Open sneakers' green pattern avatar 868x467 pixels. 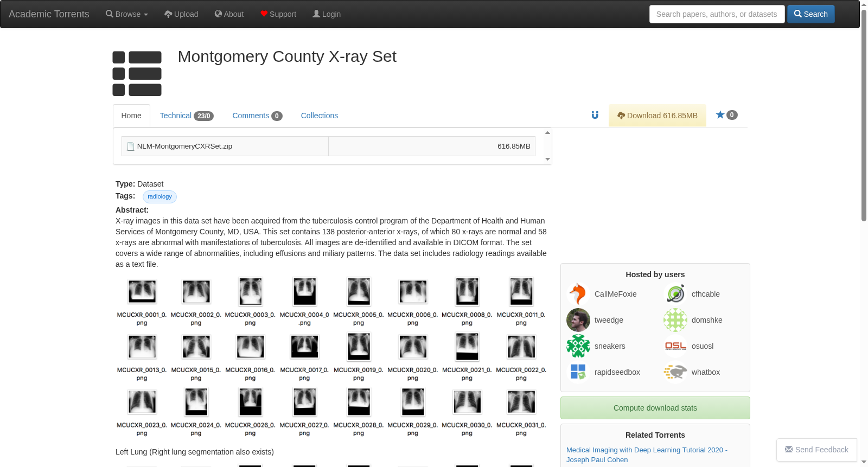[x=578, y=346]
